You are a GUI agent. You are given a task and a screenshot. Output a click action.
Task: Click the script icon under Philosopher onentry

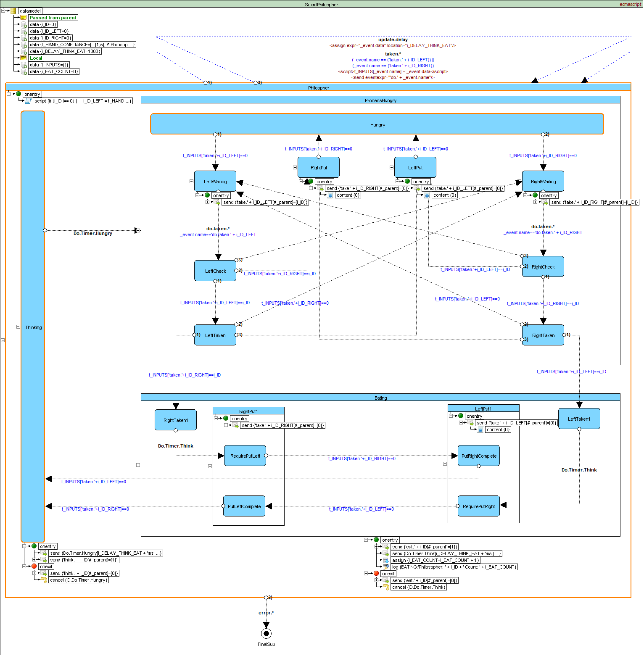click(x=28, y=101)
